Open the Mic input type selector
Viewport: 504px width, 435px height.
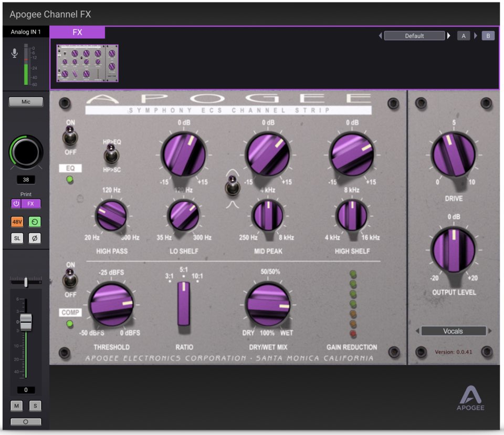(26, 102)
